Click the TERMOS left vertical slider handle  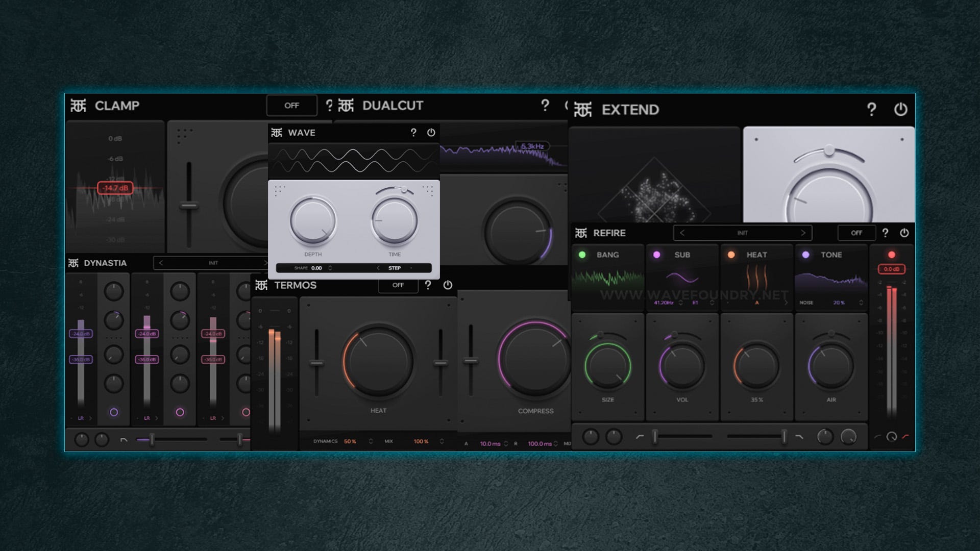pyautogui.click(x=316, y=363)
